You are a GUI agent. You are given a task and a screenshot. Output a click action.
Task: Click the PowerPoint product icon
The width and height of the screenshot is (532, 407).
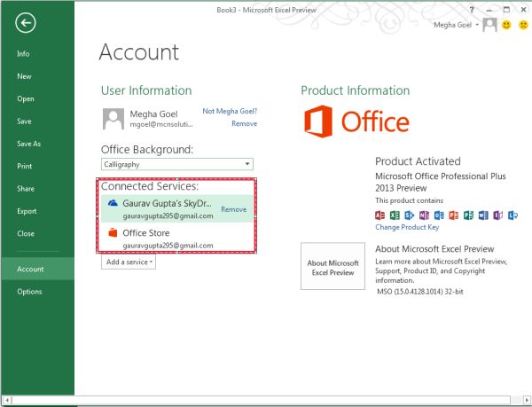point(454,215)
